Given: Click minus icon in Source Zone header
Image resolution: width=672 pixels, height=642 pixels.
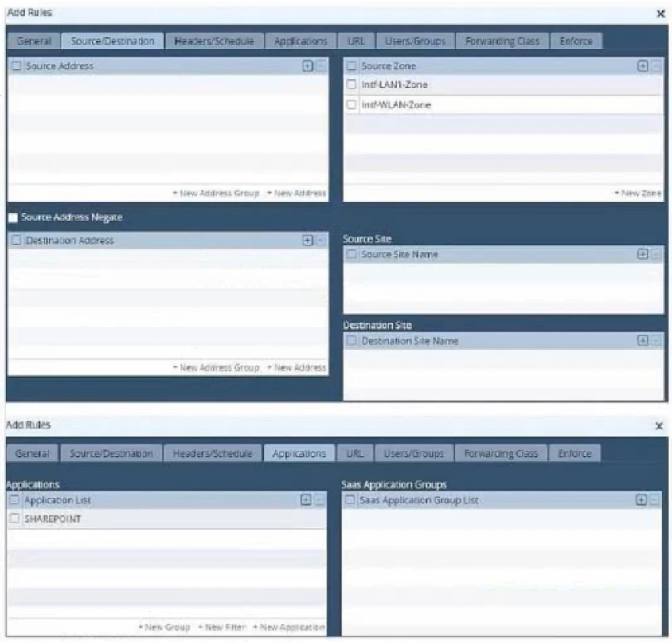Looking at the screenshot, I should point(656,66).
